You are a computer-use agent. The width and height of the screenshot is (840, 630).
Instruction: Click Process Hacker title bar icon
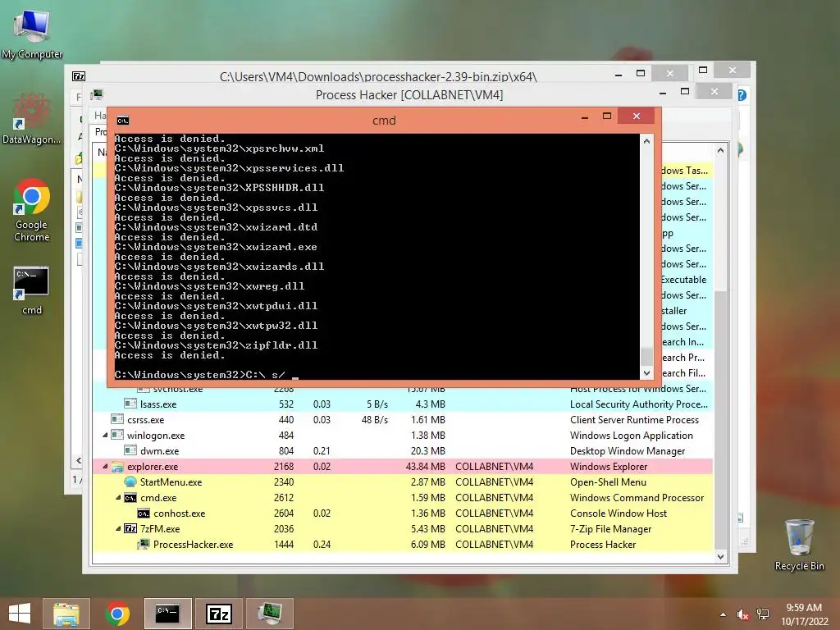pyautogui.click(x=97, y=95)
